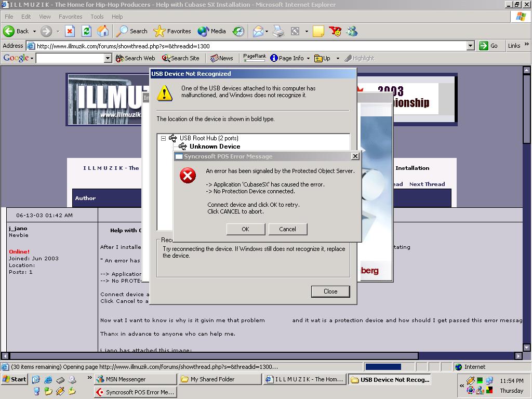Open the Favorites star in the toolbar
The width and height of the screenshot is (532, 399).
[172, 31]
